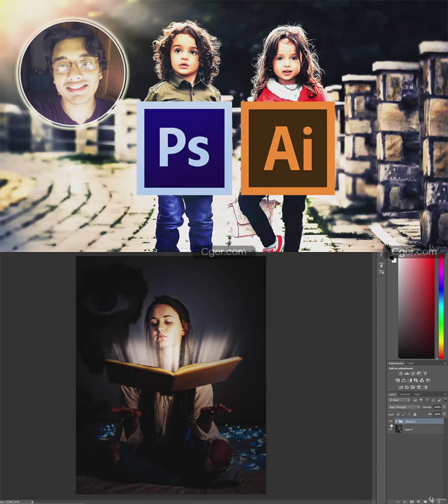Add a Black & White adjustment

[x=410, y=380]
